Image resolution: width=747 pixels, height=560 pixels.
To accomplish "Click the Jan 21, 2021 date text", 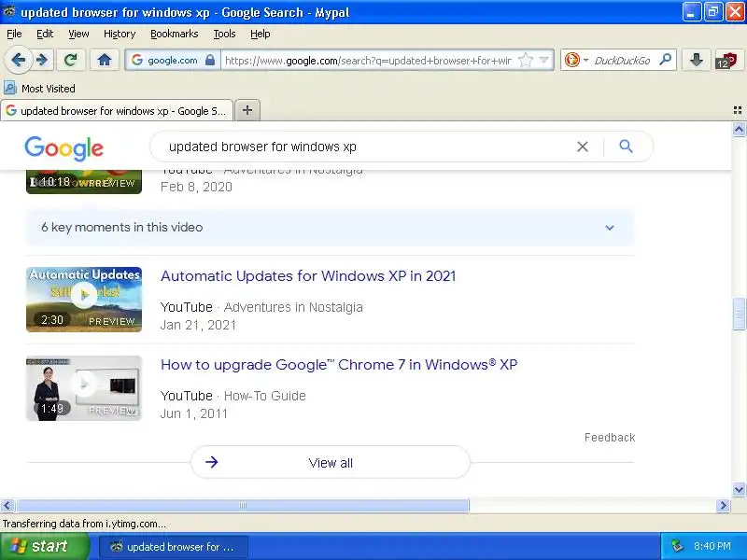I will click(x=198, y=325).
